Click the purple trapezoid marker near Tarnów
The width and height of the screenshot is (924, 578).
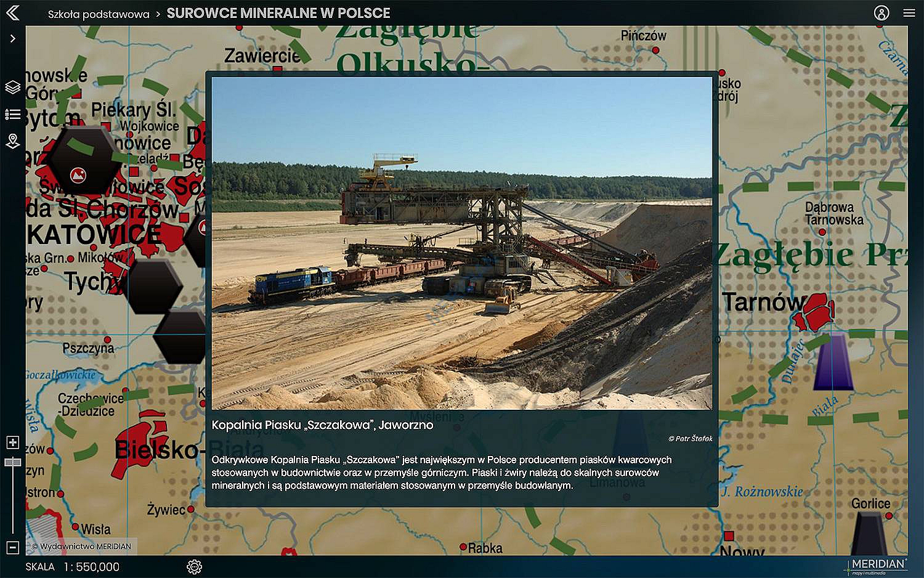[833, 360]
